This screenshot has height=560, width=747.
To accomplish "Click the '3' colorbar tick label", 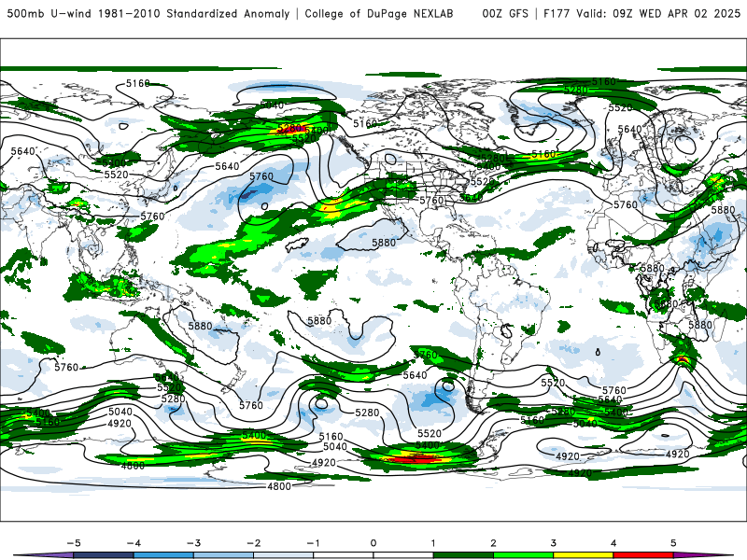I will coord(553,543).
